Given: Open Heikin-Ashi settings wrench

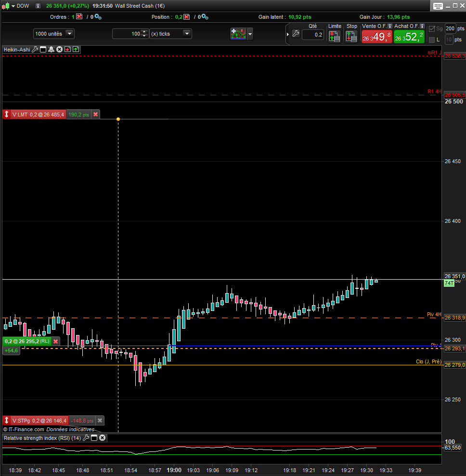Looking at the screenshot, I should coord(35,50).
